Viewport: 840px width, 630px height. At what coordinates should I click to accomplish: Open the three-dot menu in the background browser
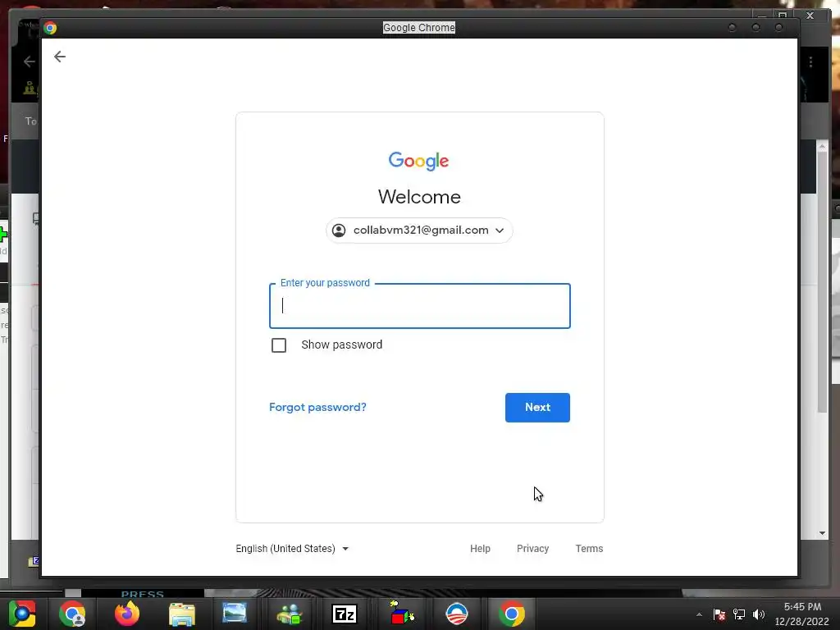tap(810, 62)
